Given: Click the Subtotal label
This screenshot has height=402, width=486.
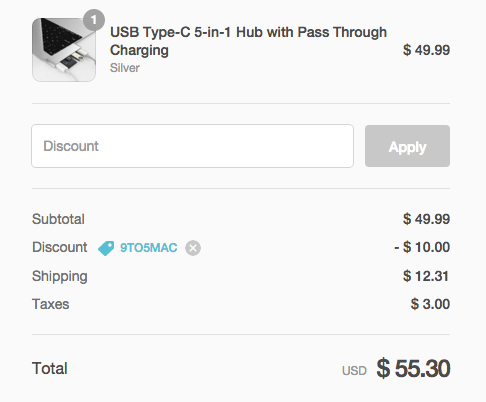Looking at the screenshot, I should coord(58,219).
